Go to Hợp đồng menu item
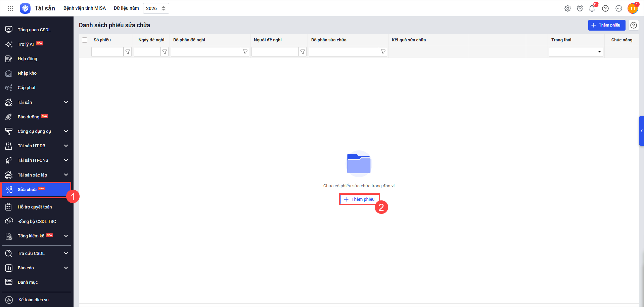This screenshot has width=644, height=307. [28, 59]
